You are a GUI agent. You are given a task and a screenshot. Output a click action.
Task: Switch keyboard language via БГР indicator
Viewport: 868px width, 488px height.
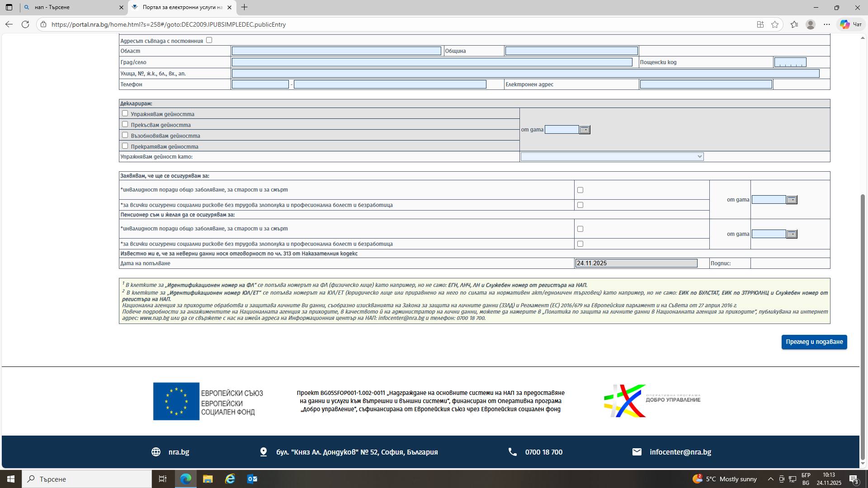pyautogui.click(x=806, y=479)
